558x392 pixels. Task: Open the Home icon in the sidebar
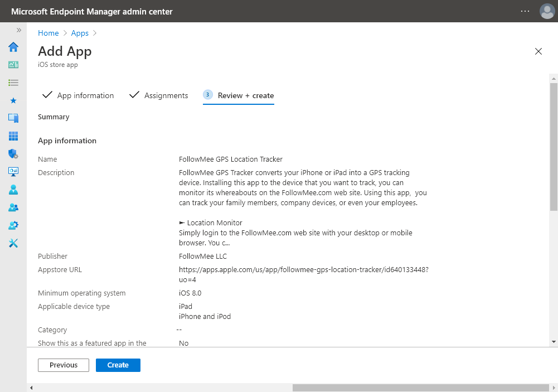pos(13,47)
